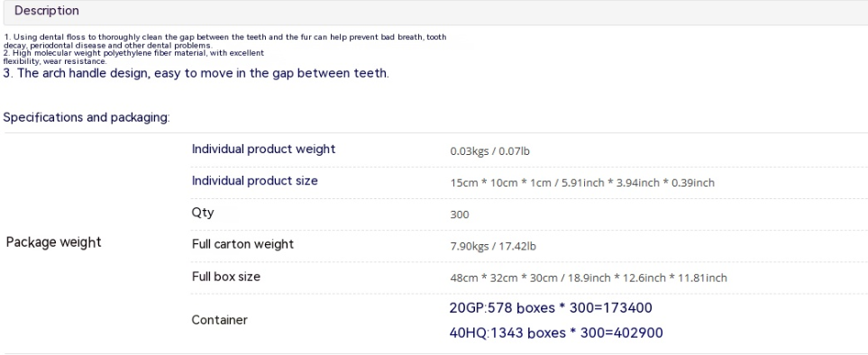Click the Container row label
868x355 pixels.
click(219, 320)
